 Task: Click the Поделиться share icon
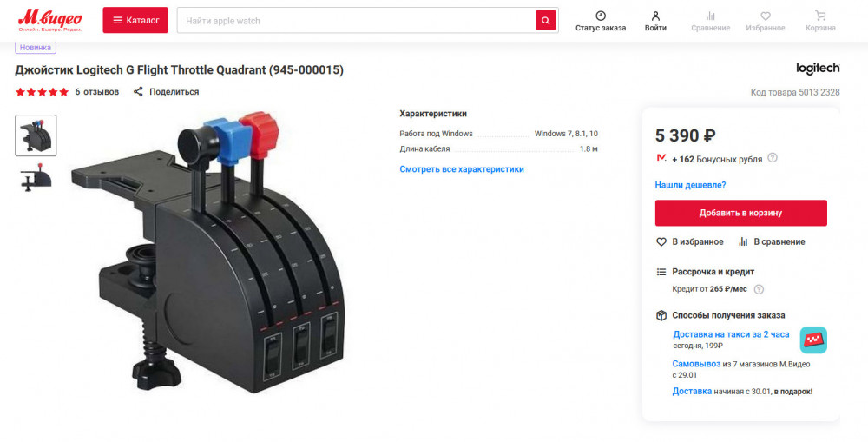pos(138,91)
